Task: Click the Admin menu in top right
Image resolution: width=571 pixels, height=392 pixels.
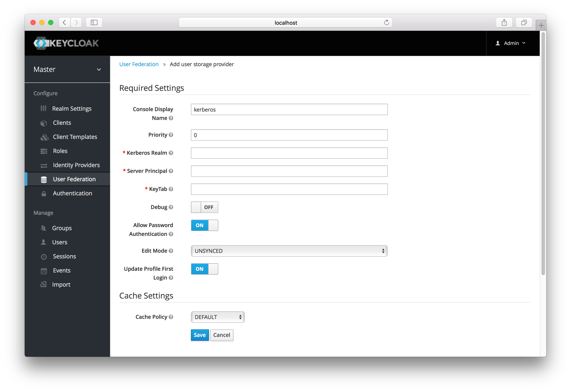Action: pyautogui.click(x=512, y=43)
